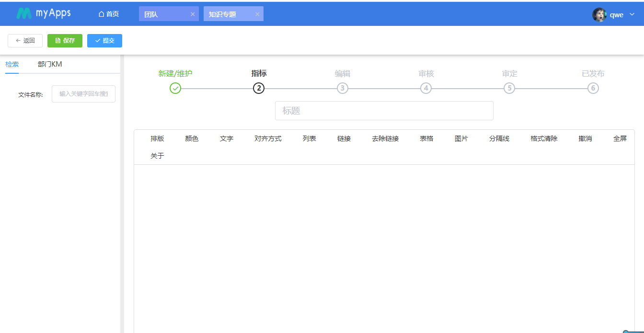Go to 首页 home page
This screenshot has width=644, height=333.
109,14
